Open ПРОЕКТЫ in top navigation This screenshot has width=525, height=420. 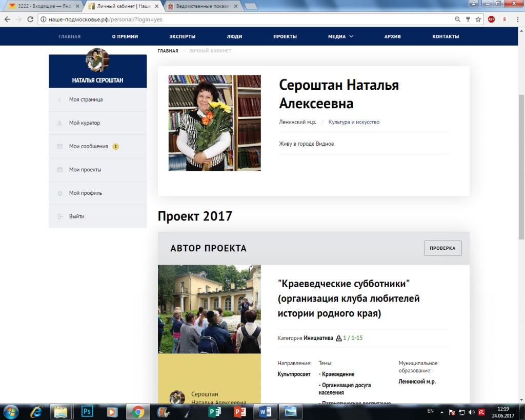pyautogui.click(x=285, y=36)
